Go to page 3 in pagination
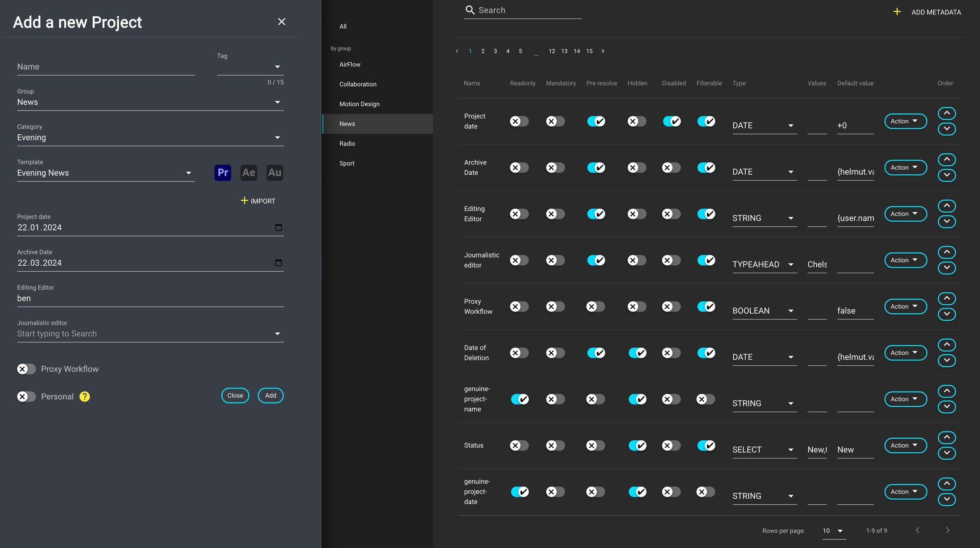The width and height of the screenshot is (980, 548). click(x=495, y=51)
